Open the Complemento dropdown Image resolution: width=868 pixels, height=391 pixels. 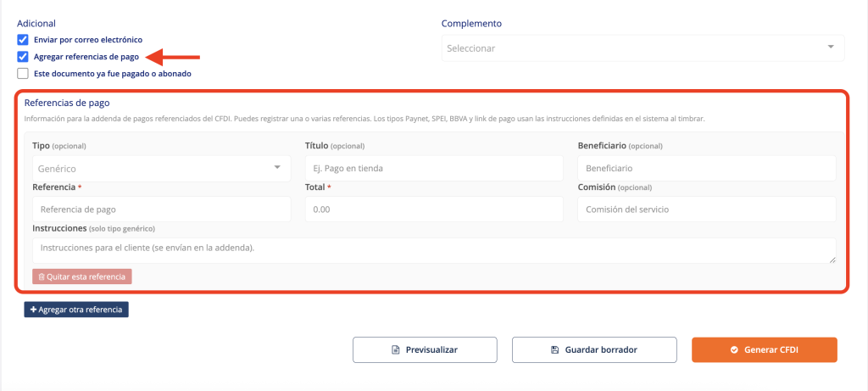click(643, 48)
